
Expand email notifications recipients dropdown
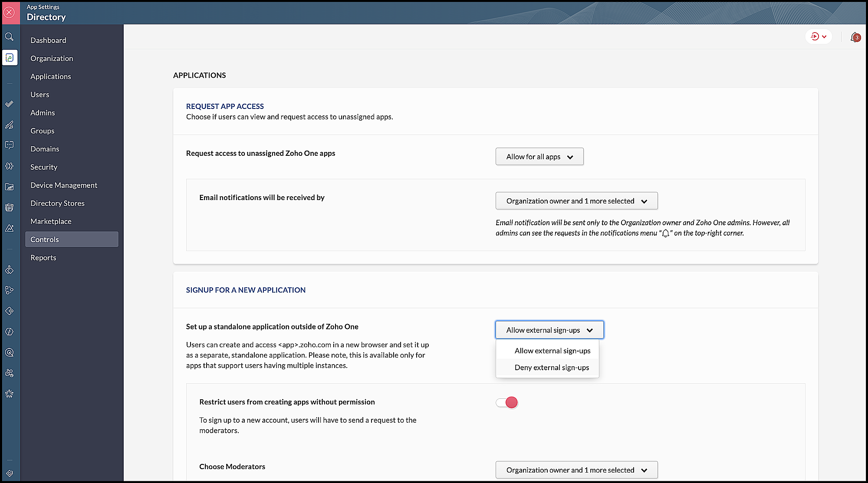576,201
